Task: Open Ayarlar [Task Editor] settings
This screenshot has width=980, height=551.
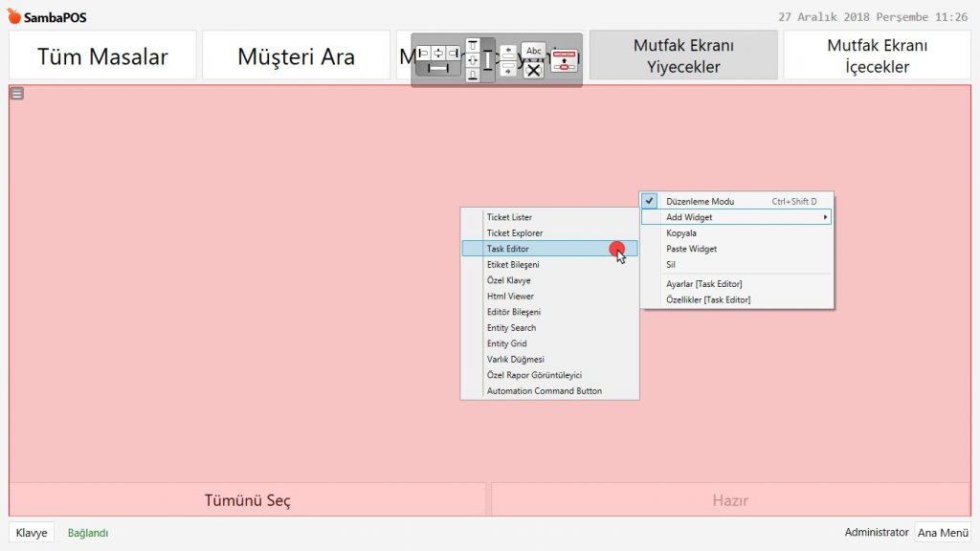Action: 703,284
